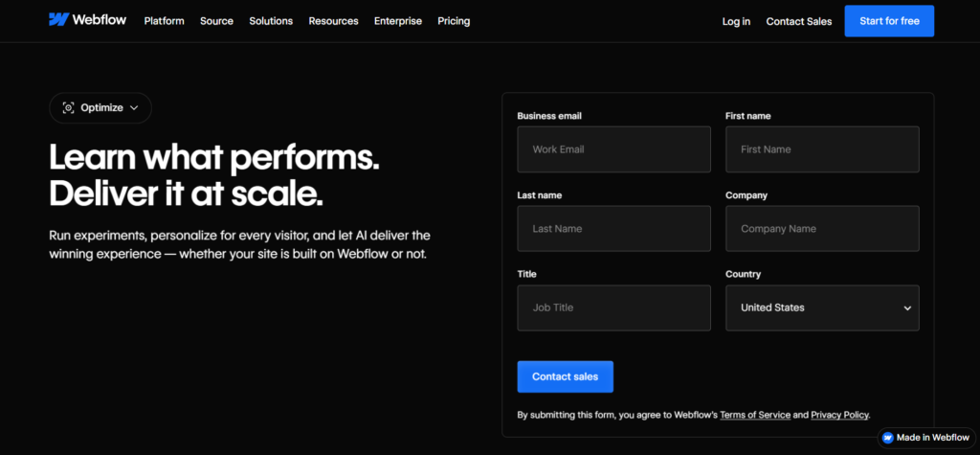Image resolution: width=980 pixels, height=455 pixels.
Task: Open the Resources menu
Action: pos(333,21)
